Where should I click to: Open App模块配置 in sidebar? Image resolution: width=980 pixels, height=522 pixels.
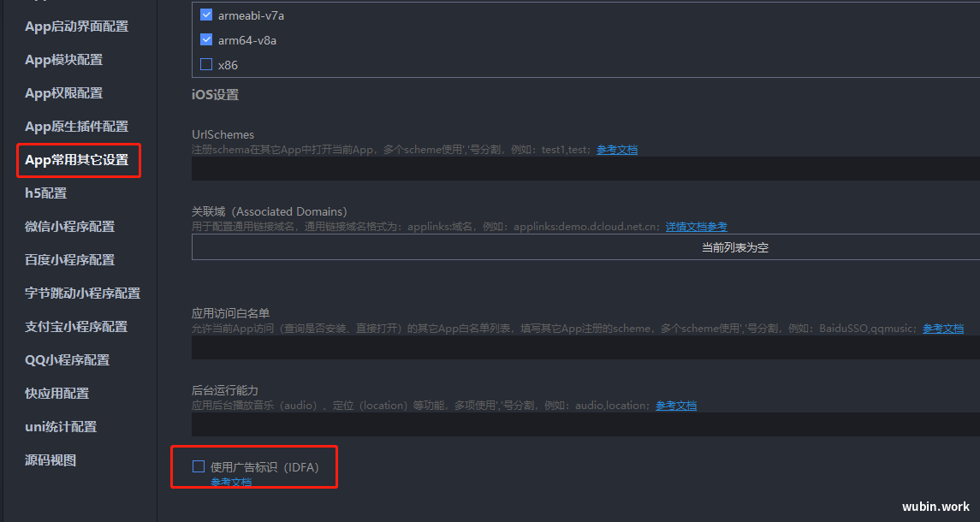click(63, 59)
